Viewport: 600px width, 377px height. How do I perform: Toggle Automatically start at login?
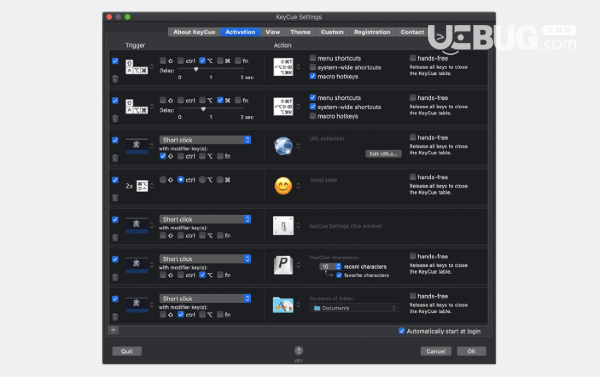401,331
